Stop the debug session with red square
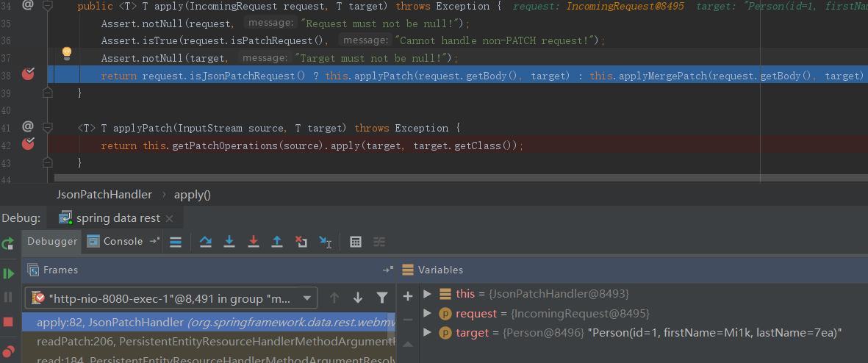Viewport: 868px width, 363px height. point(9,322)
